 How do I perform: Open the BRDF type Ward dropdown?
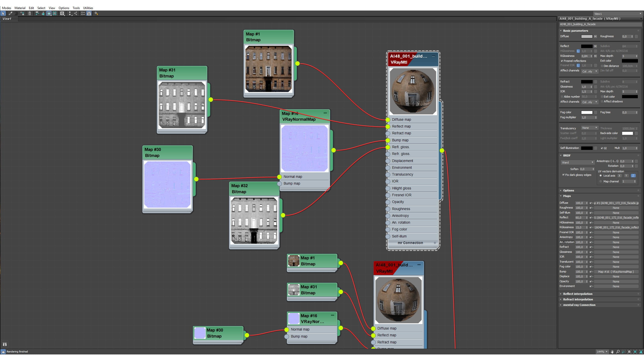tap(577, 163)
